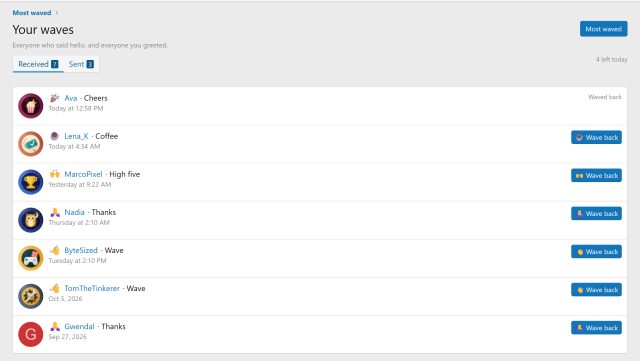Open Ava's popcorn avatar
This screenshot has height=361, width=640.
click(31, 106)
